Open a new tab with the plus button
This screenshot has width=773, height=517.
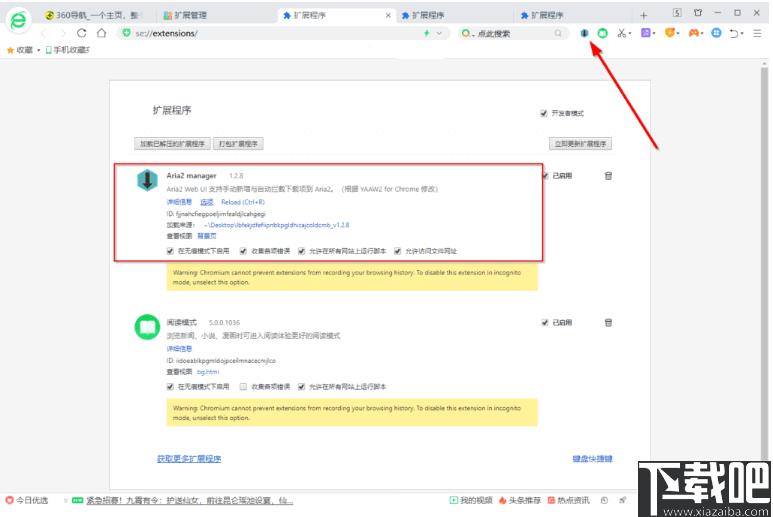click(x=643, y=16)
